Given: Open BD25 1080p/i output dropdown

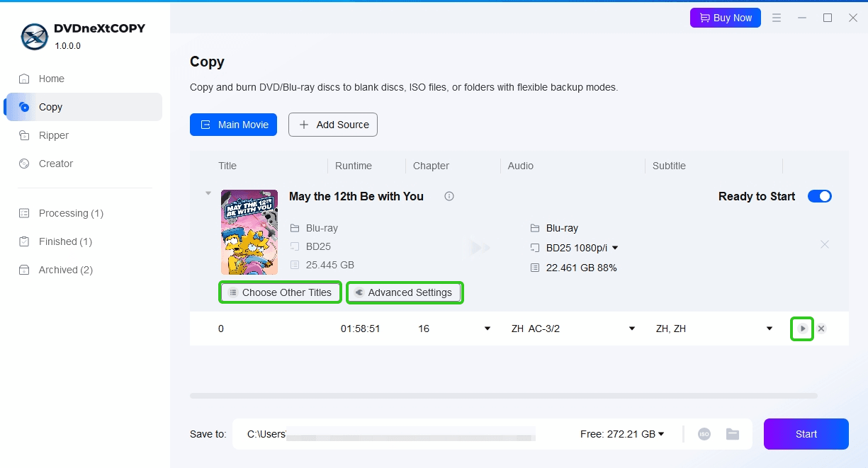Looking at the screenshot, I should (615, 248).
